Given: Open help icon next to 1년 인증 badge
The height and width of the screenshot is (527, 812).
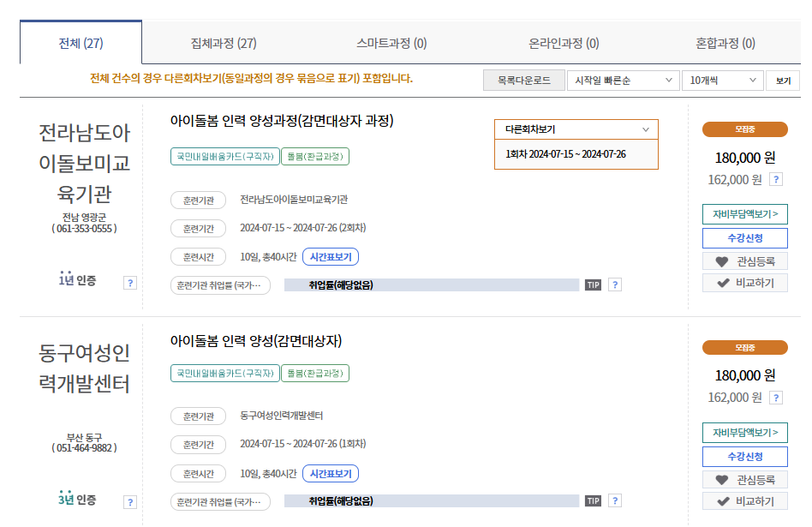Looking at the screenshot, I should [130, 283].
